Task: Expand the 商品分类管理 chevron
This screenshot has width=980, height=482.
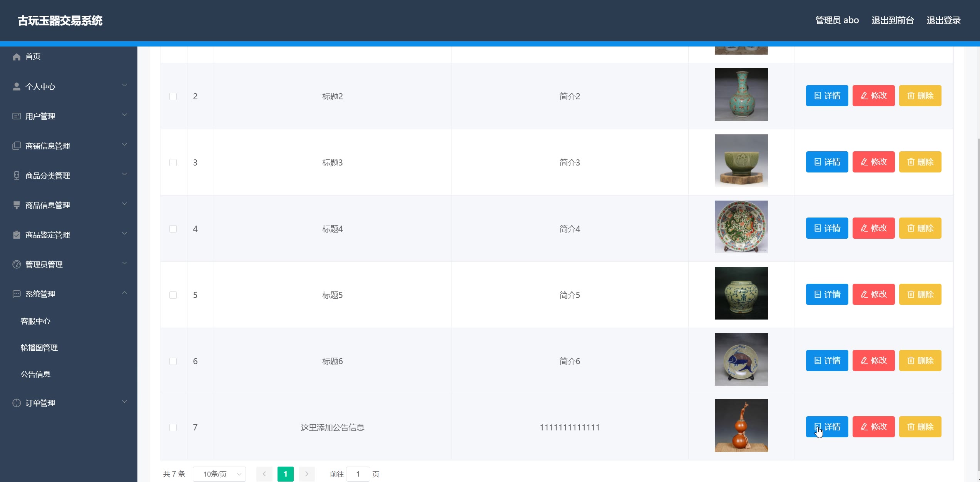Action: click(x=124, y=174)
